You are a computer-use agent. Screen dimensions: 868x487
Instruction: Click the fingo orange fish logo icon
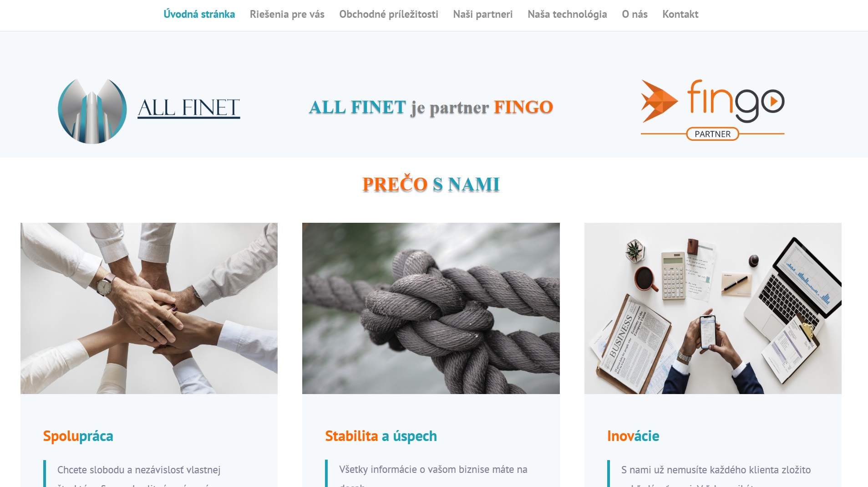click(660, 101)
